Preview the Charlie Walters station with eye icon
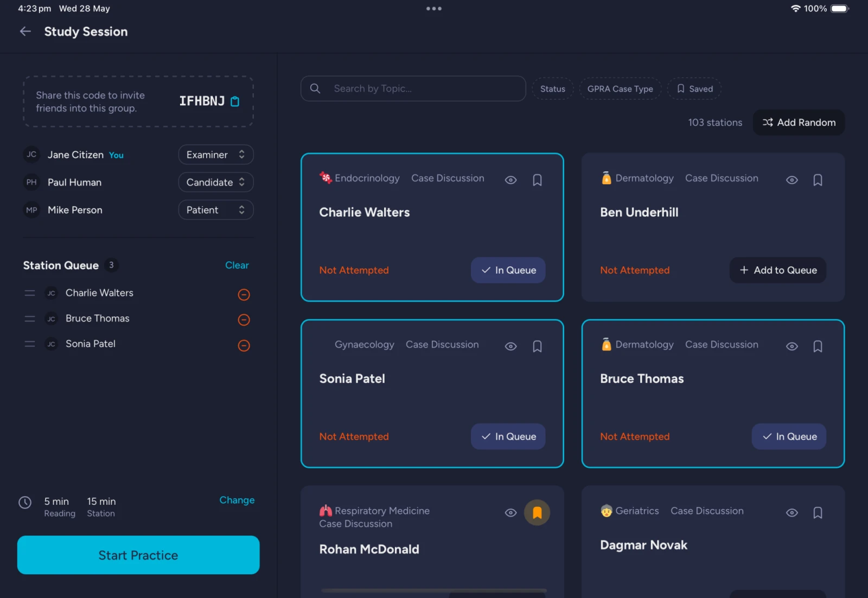The width and height of the screenshot is (868, 598). tap(510, 180)
